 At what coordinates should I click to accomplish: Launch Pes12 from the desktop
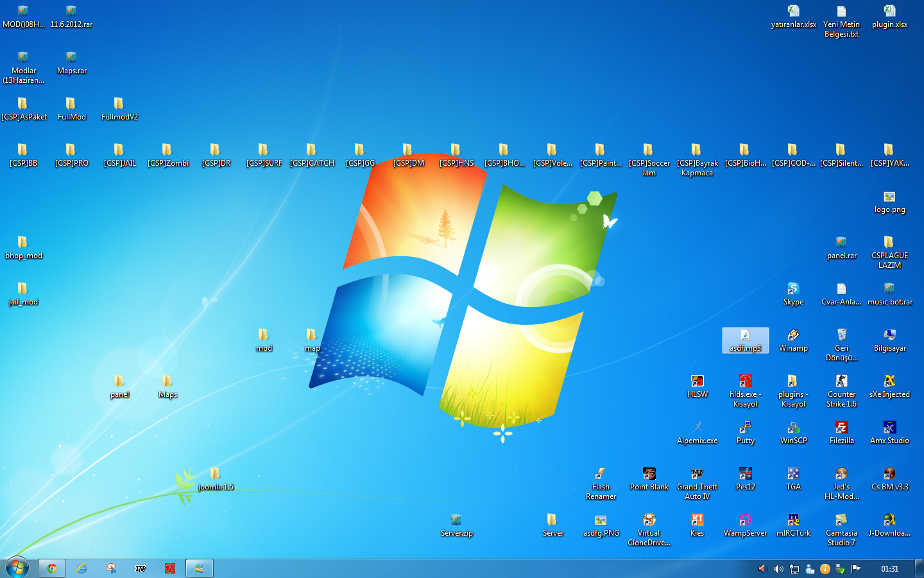point(746,478)
